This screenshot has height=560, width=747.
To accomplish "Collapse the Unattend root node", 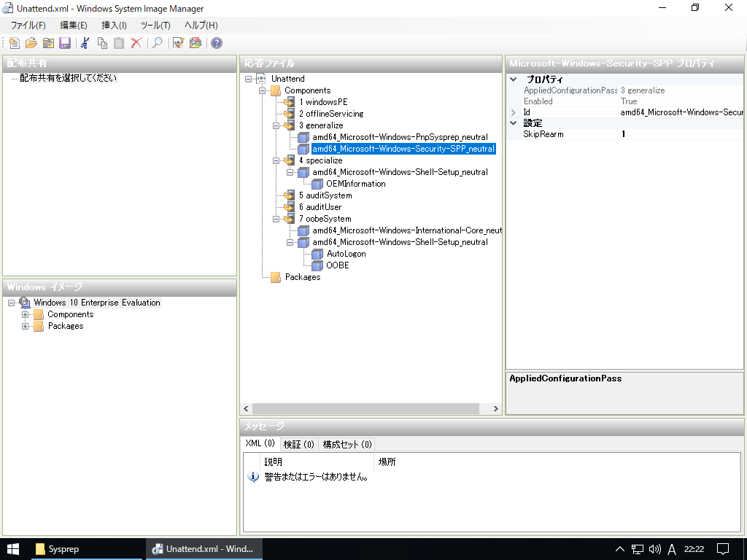I will [x=248, y=79].
